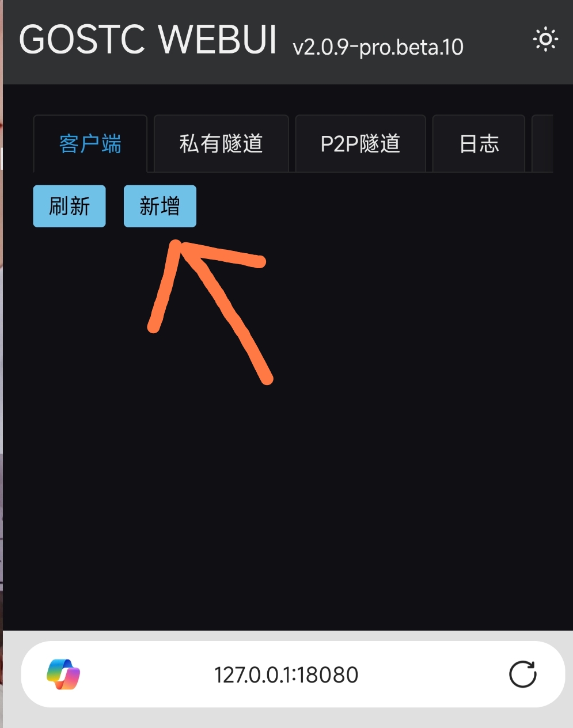
Task: Open the partially hidden tab after 日志
Action: (542, 143)
